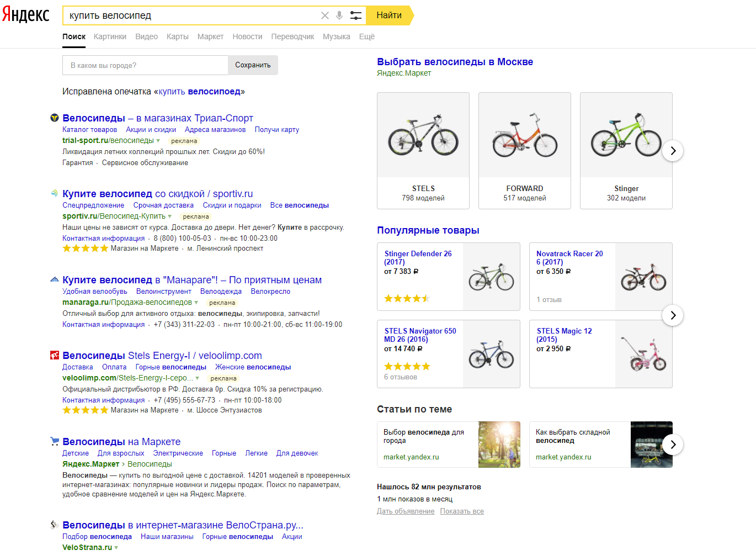Go to the Новости tab
The width and height of the screenshot is (756, 555).
[247, 36]
